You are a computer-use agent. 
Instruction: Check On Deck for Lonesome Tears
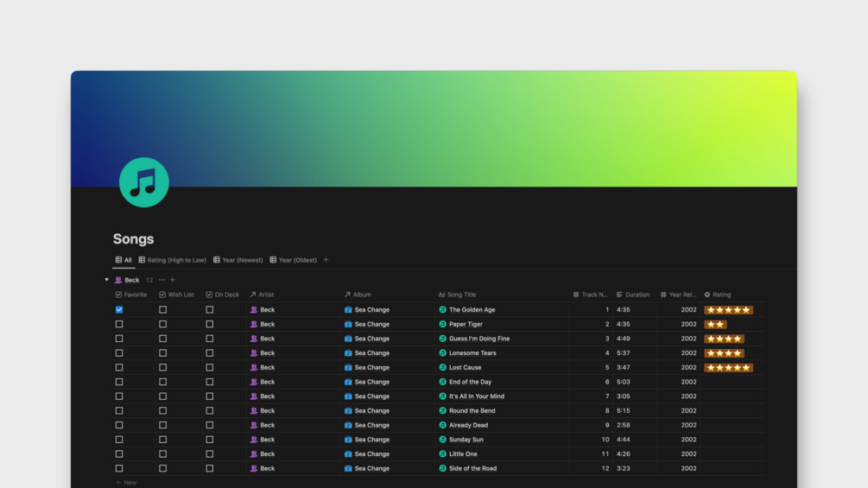(x=209, y=353)
